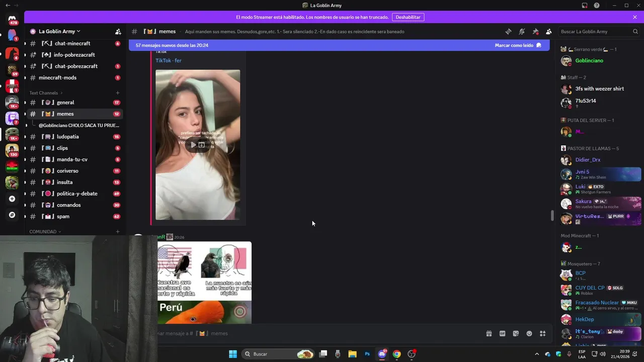Image resolution: width=644 pixels, height=362 pixels.
Task: Open the manda-tu-cv channel
Action: tap(74, 159)
